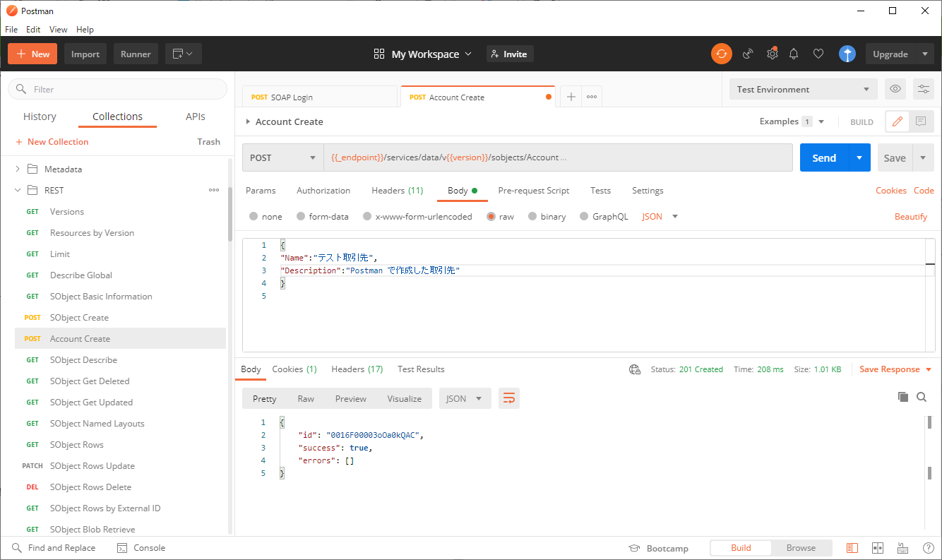942x560 pixels.
Task: Open the Upgrade dropdown arrow
Action: tap(926, 54)
